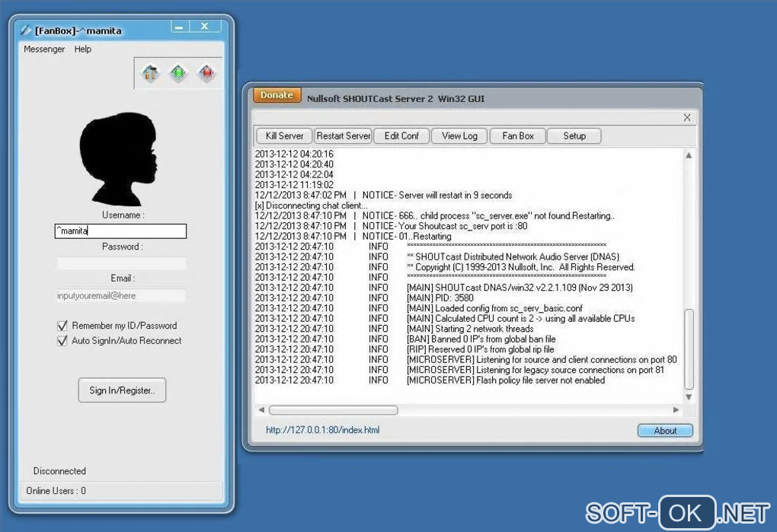Click the View Log button
The width and height of the screenshot is (777, 532).
(x=460, y=136)
